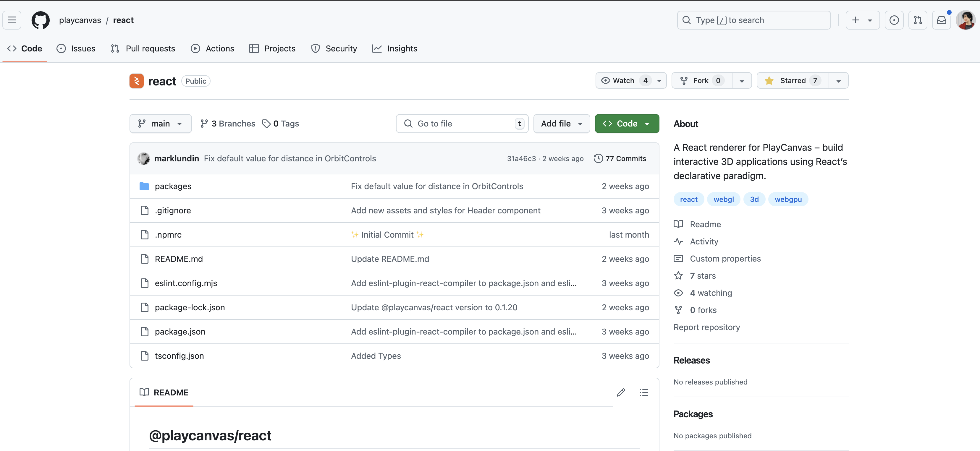The image size is (980, 451).
Task: Click the notification bell icon in OS menu bar
Action: click(941, 20)
